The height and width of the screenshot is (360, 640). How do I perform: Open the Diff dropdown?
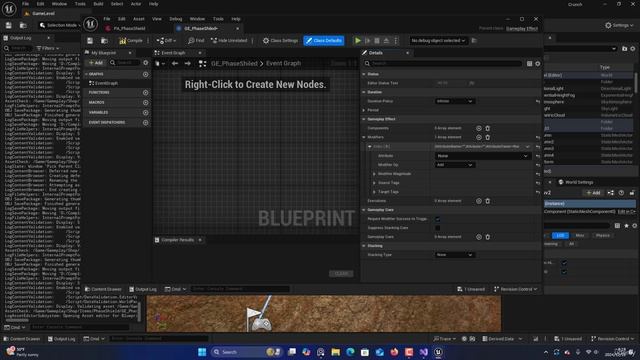pyautogui.click(x=166, y=41)
